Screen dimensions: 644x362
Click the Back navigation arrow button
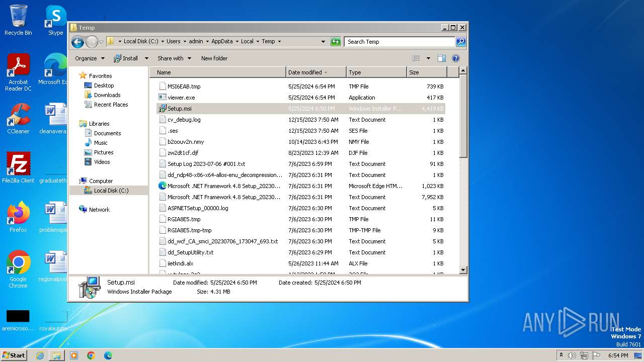77,42
